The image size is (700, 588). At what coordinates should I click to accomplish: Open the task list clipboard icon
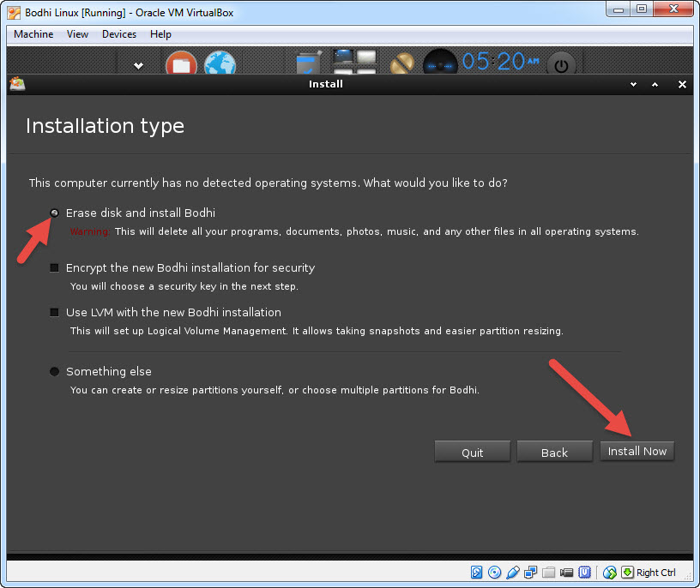(309, 63)
